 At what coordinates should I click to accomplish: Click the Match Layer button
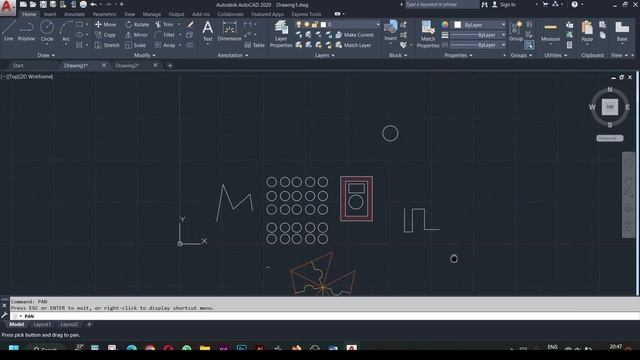353,45
